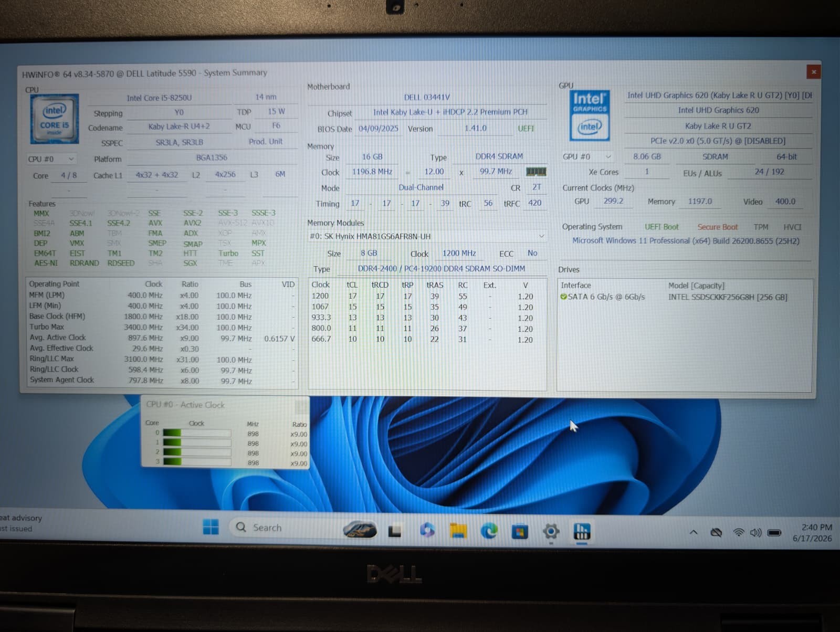
Task: Open the Wi-Fi network tray icon
Action: tap(739, 533)
